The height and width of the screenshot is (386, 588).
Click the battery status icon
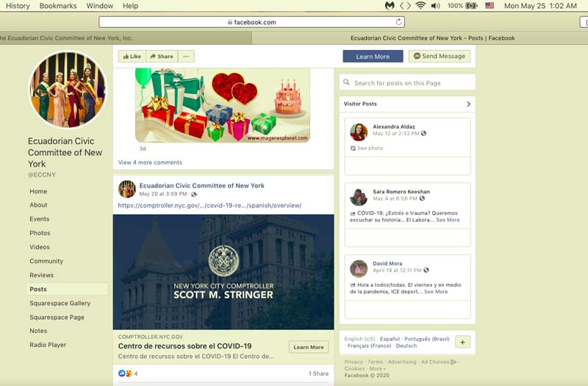471,6
